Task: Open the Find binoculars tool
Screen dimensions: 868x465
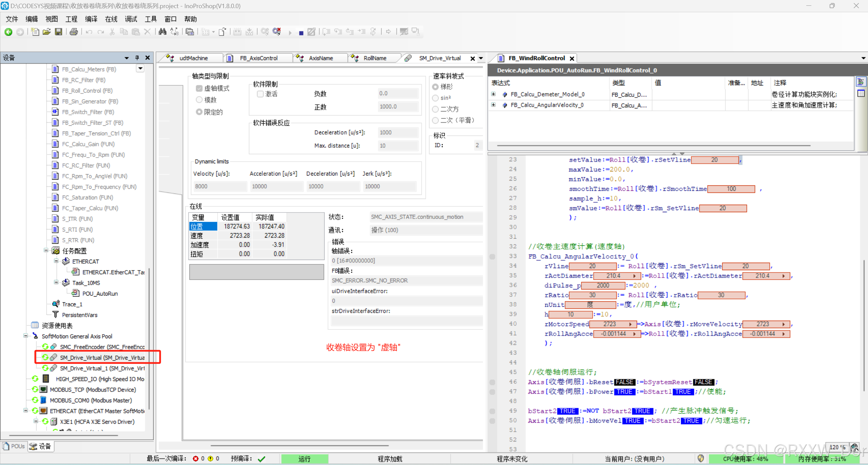Action: (x=162, y=32)
